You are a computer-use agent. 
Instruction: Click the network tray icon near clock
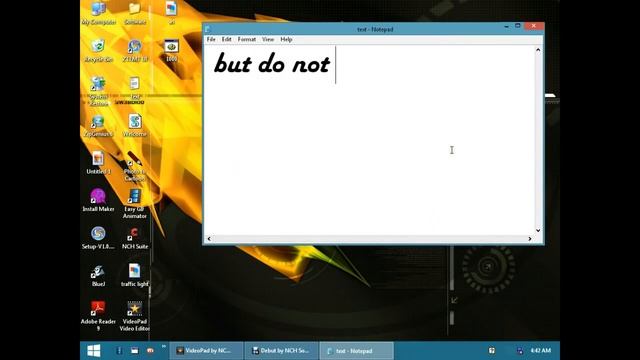tap(520, 351)
